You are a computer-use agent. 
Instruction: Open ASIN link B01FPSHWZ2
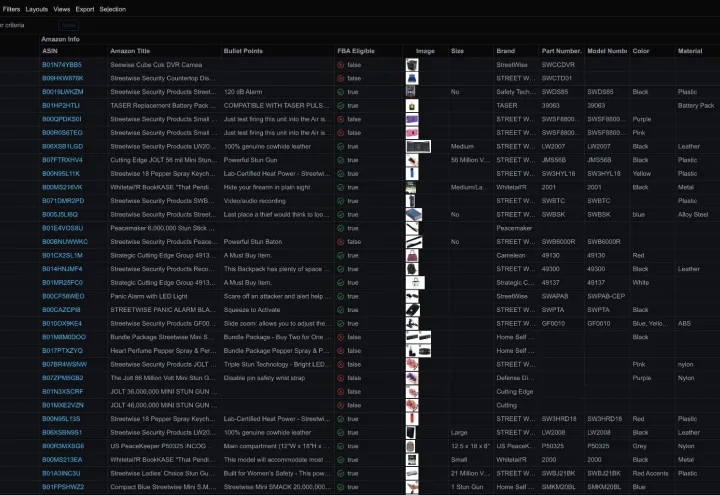coord(63,487)
